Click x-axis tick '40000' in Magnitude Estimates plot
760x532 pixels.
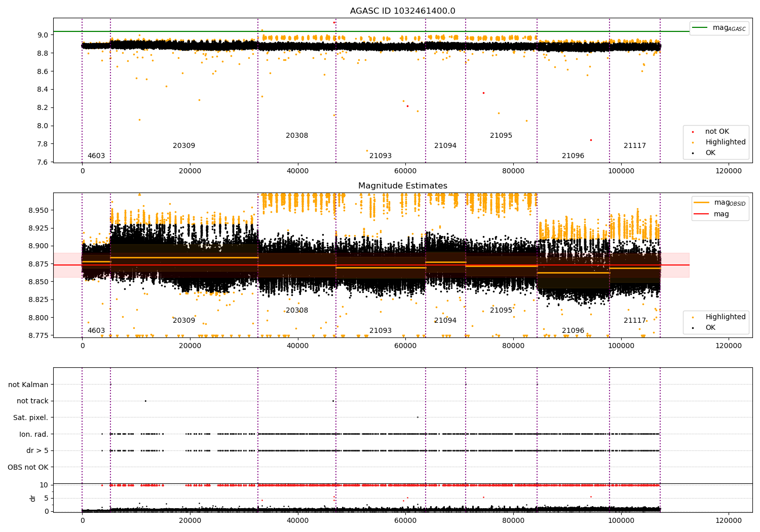tap(297, 346)
